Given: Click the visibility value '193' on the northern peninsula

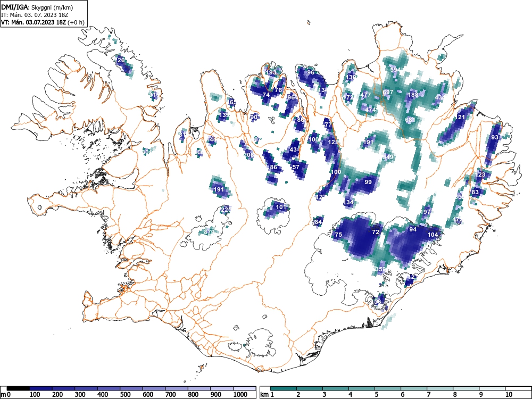Looking at the screenshot, I should click(271, 72).
